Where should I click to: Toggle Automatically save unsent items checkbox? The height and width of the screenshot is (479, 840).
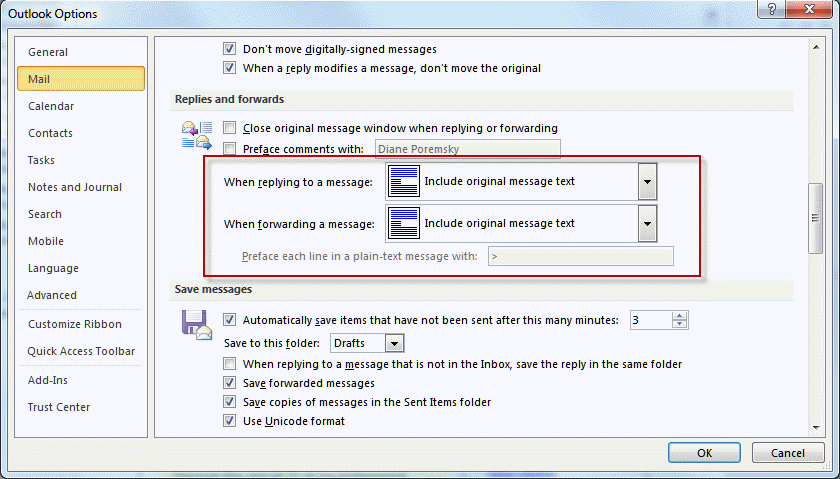click(229, 320)
